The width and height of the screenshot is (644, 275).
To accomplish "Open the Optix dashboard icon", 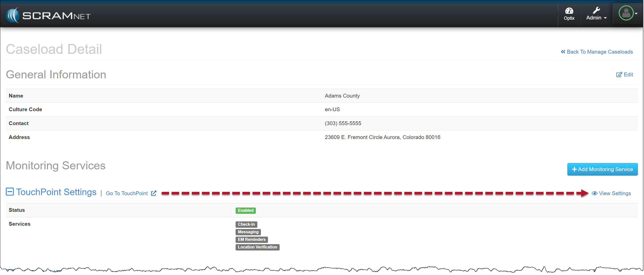I will [569, 11].
